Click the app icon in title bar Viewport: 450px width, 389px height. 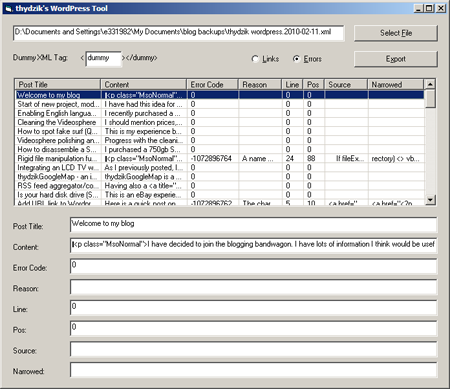click(8, 9)
